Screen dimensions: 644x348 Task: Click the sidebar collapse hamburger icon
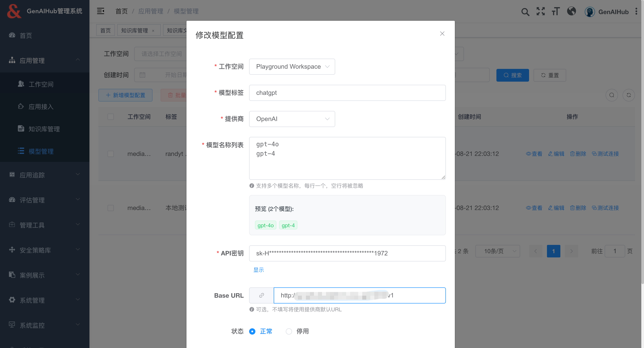tap(100, 11)
